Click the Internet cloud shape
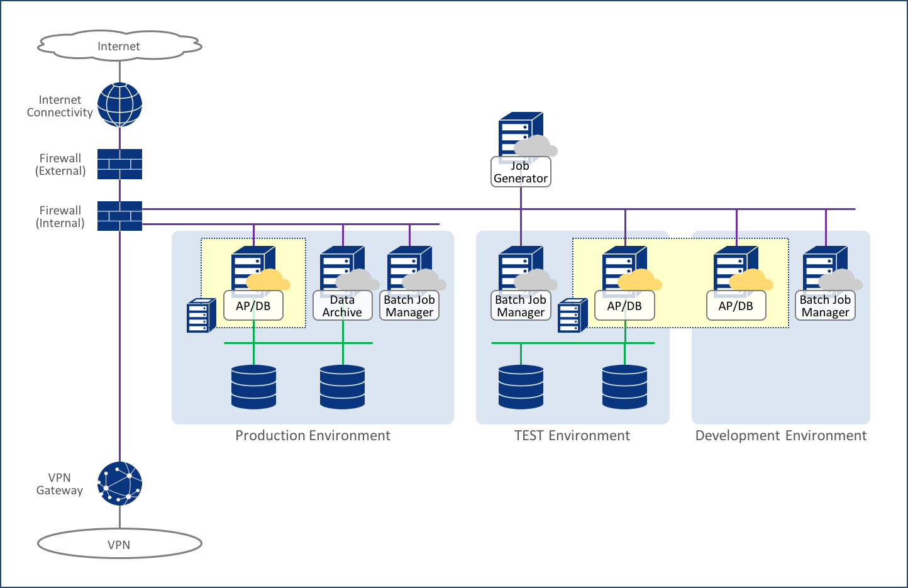This screenshot has width=908, height=588. (119, 45)
